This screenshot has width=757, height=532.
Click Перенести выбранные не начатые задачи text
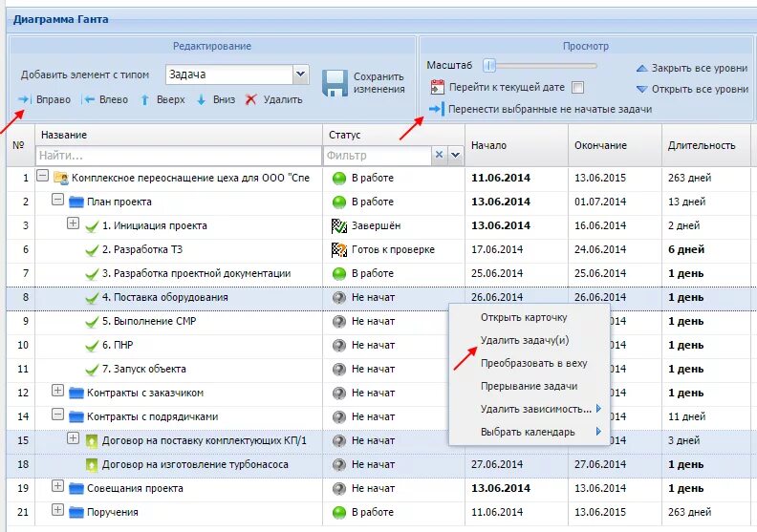tap(550, 109)
